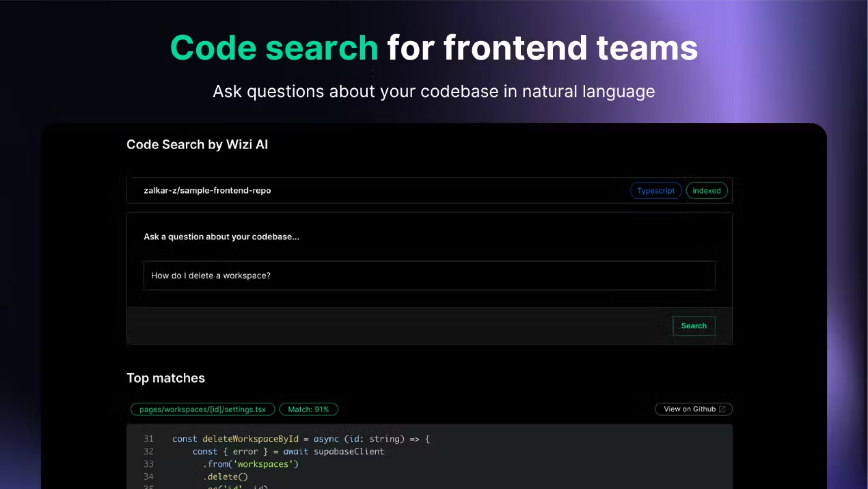Toggle the indexed state of the repository
Viewport: 868px width, 489px height.
(x=706, y=190)
